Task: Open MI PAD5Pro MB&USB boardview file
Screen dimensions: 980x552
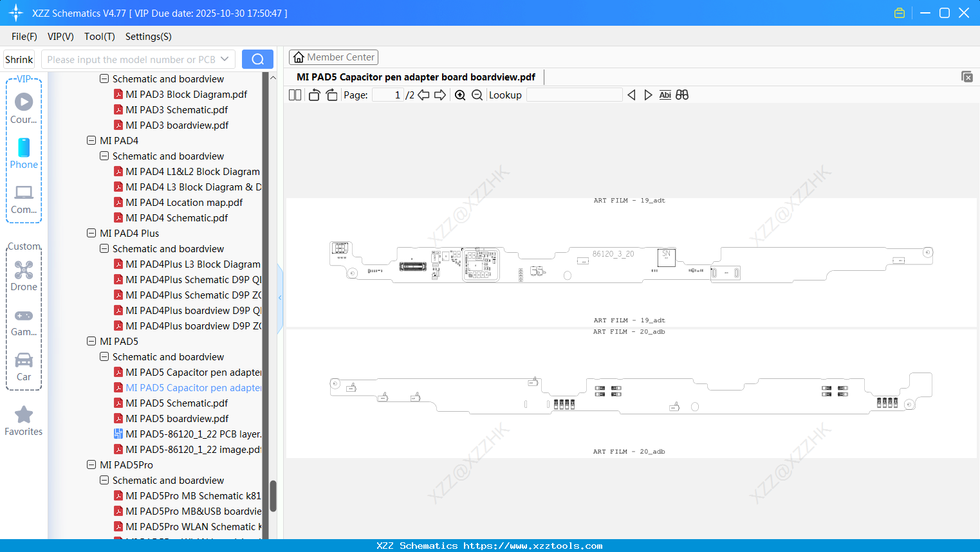Action: (187, 511)
